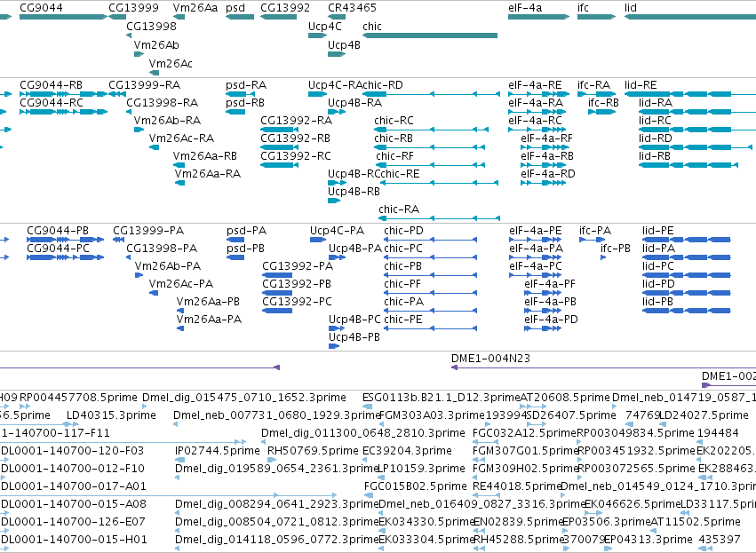This screenshot has height=553, width=756.
Task: Open EST EC39204.3prime
Action: coord(407,451)
